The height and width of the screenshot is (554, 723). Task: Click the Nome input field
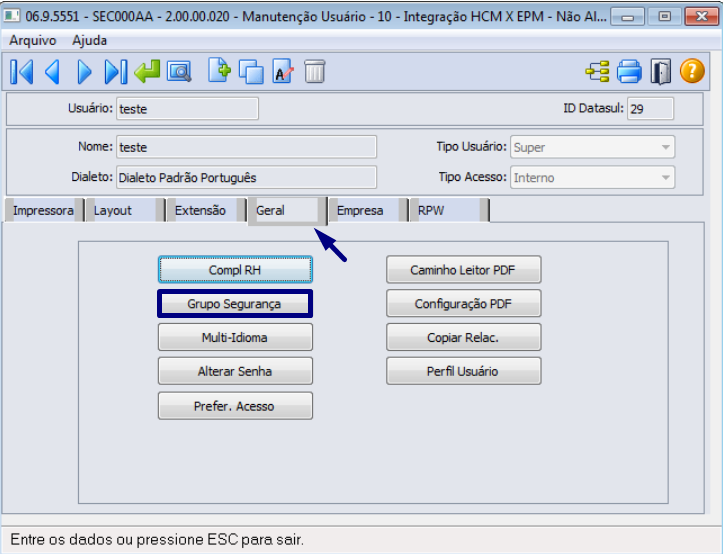[x=246, y=147]
